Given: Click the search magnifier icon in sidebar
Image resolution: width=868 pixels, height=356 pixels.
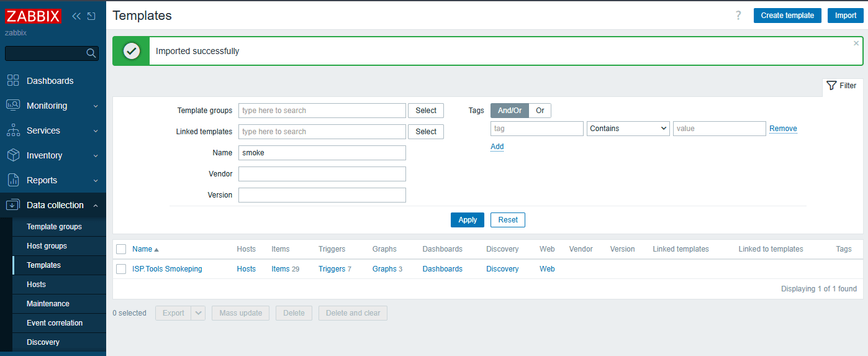Looking at the screenshot, I should click(91, 53).
